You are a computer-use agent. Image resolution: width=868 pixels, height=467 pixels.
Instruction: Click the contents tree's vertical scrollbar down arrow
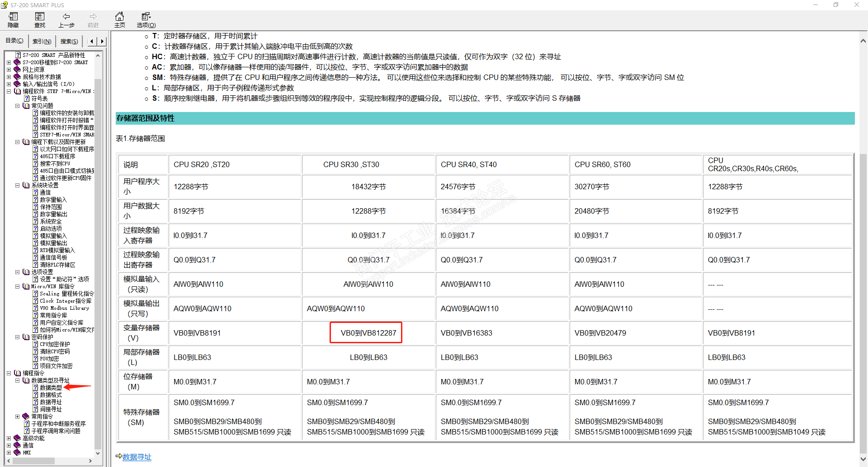(x=98, y=453)
